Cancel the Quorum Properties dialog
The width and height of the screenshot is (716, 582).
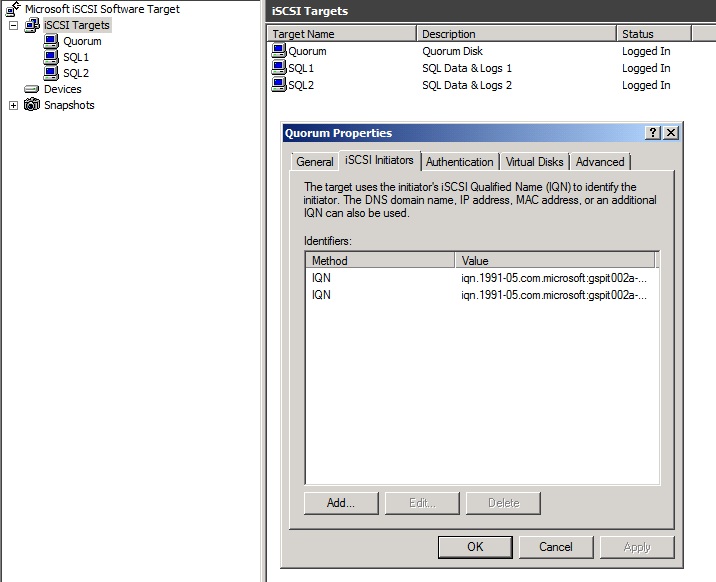click(556, 547)
